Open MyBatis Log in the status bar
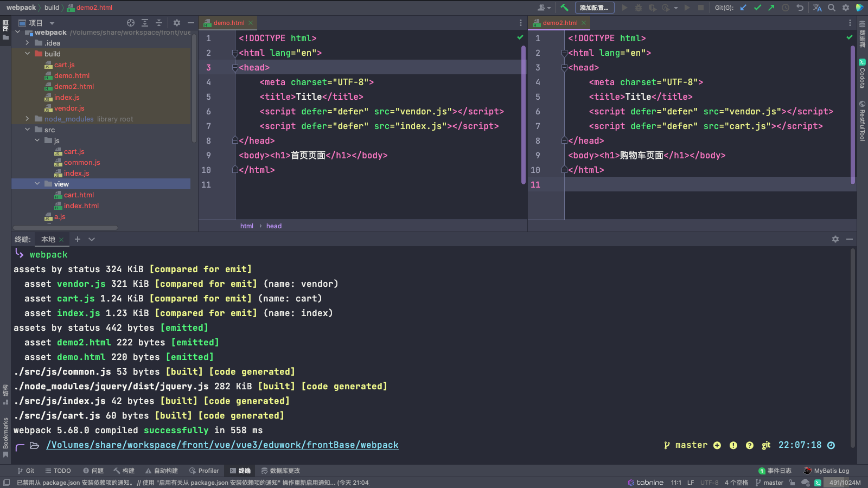This screenshot has height=488, width=868. coord(827,471)
